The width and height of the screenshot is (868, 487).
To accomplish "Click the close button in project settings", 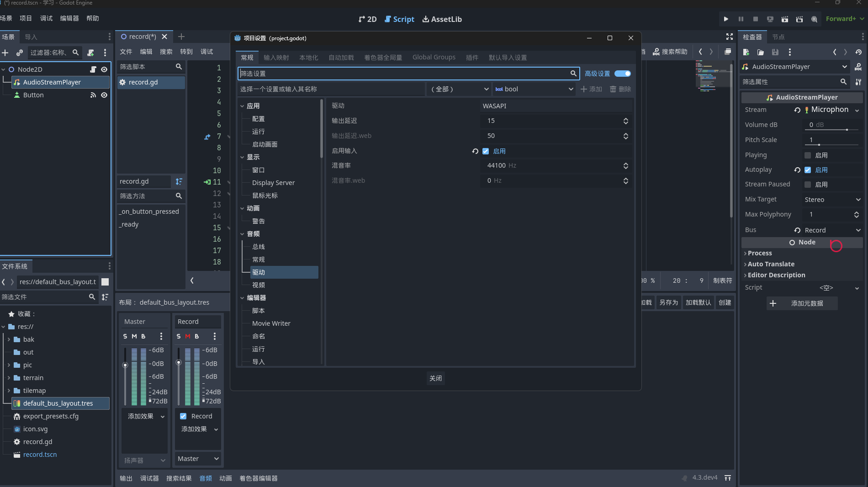I will [x=435, y=378].
